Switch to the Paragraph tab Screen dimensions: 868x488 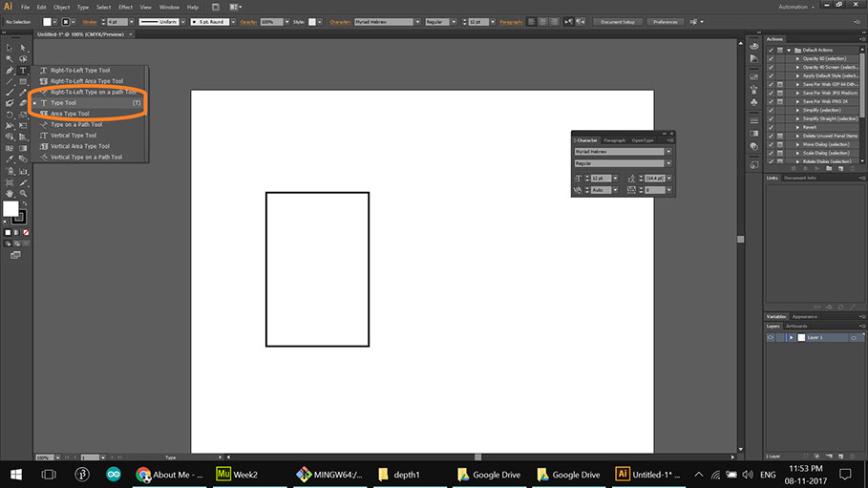click(614, 140)
